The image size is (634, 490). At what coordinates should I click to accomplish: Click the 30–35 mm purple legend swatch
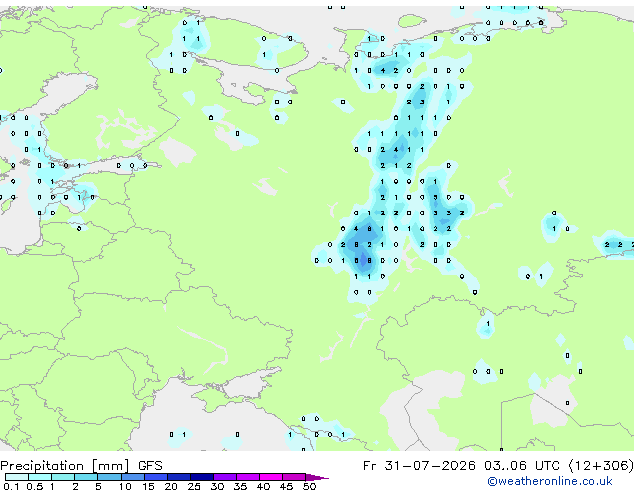click(x=224, y=477)
